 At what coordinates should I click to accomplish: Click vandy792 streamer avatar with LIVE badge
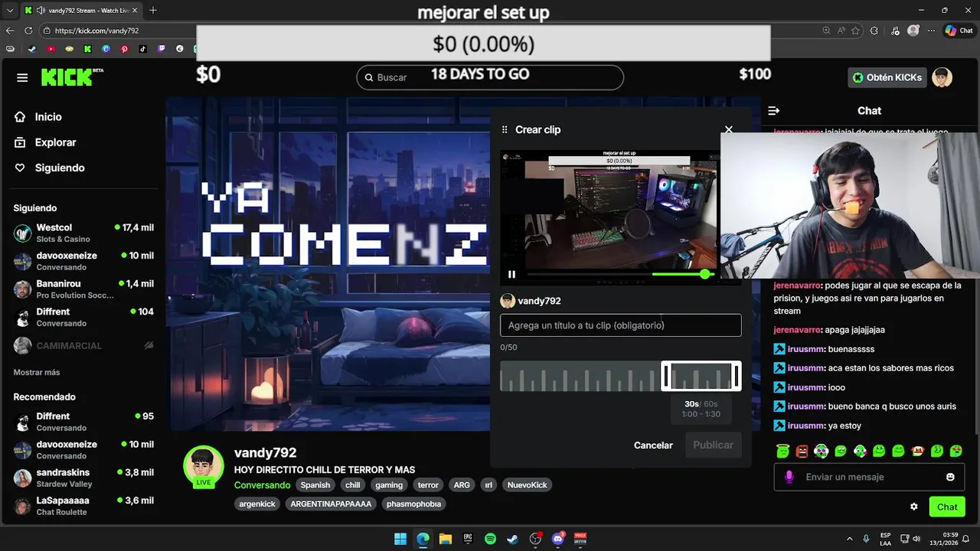(204, 466)
